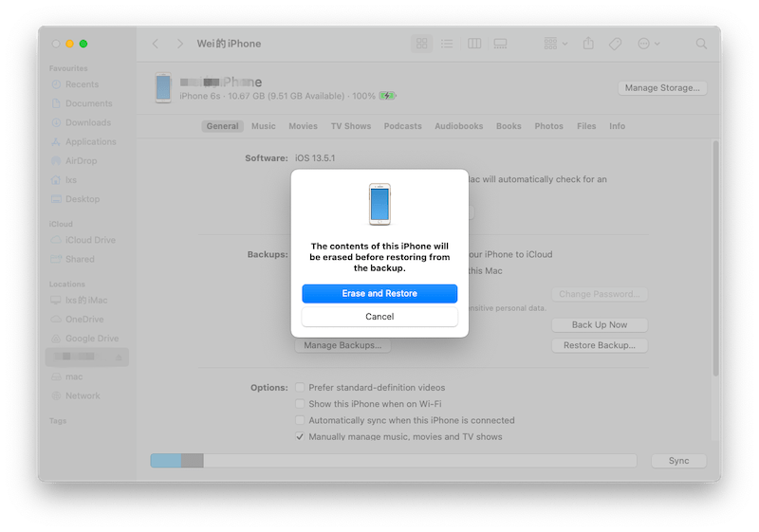
Task: Enable Show this iPhone when on Wi-Fi
Action: pyautogui.click(x=300, y=404)
